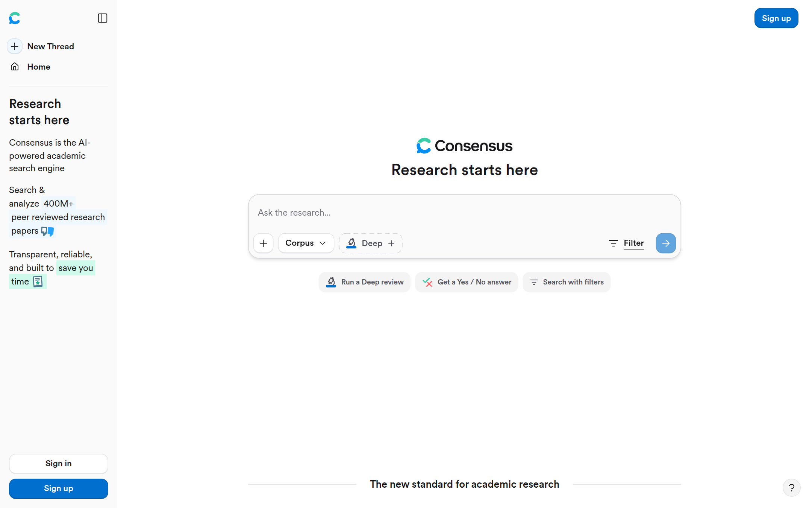The width and height of the screenshot is (812, 508).
Task: Go to Home in the sidebar
Action: coord(30,67)
